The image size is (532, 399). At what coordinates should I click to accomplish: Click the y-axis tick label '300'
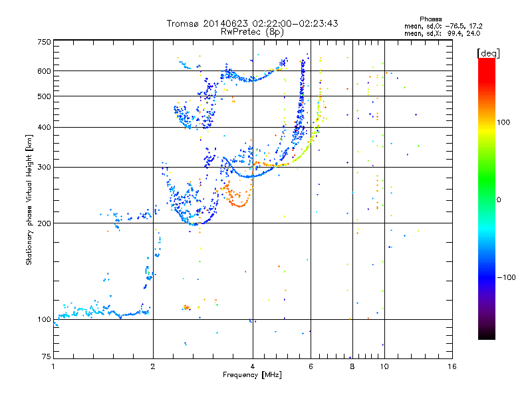pyautogui.click(x=44, y=168)
